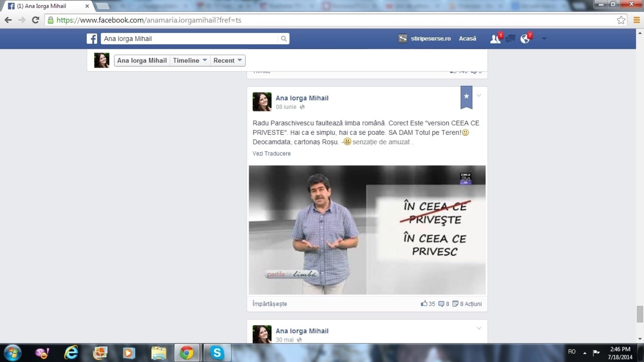Launch Skype from the taskbar
644x362 pixels.
pyautogui.click(x=217, y=353)
